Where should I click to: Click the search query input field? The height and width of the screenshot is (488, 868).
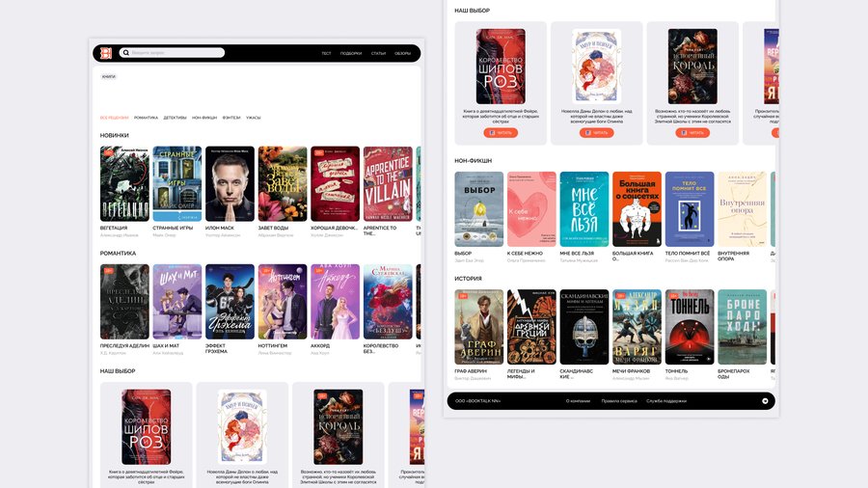(x=173, y=53)
